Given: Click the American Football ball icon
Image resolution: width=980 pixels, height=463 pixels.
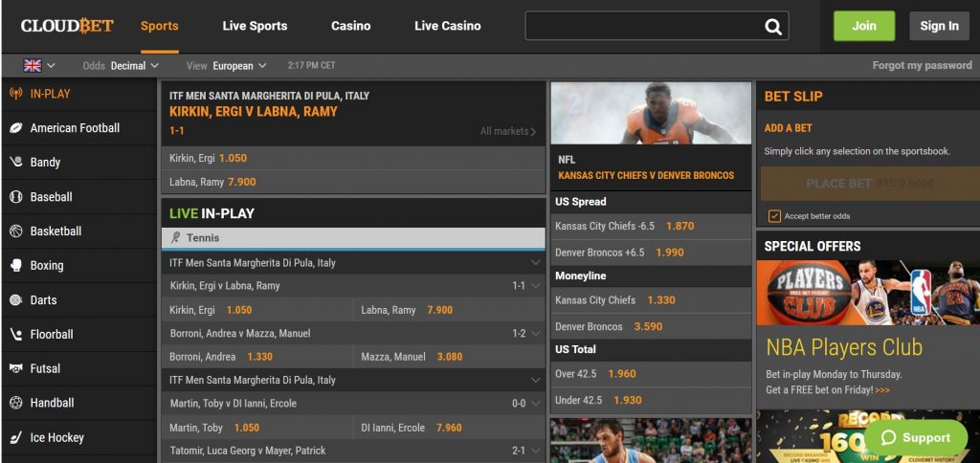Looking at the screenshot, I should (x=16, y=128).
